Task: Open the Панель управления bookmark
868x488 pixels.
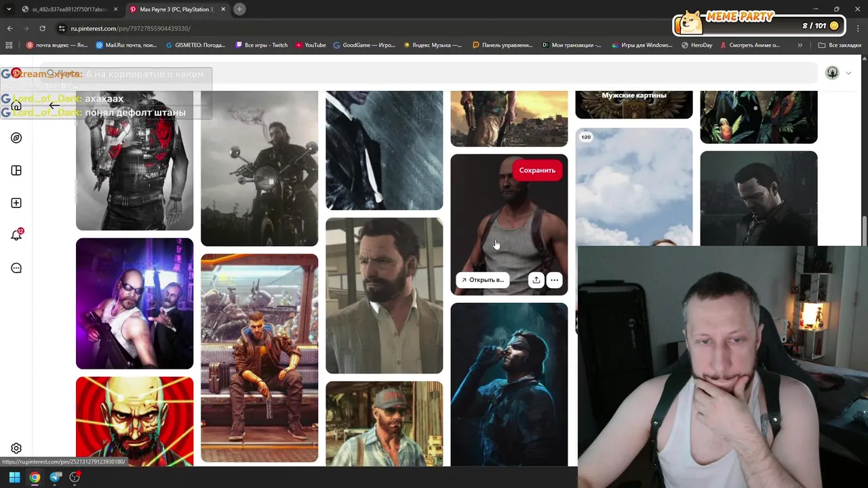Action: point(502,45)
